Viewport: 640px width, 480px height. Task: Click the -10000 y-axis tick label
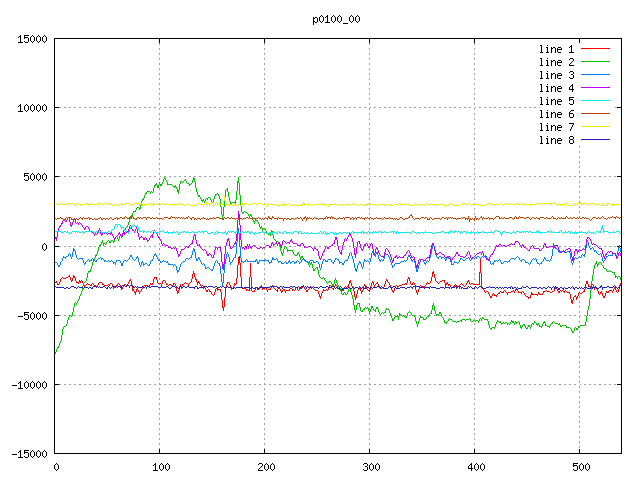(29, 384)
